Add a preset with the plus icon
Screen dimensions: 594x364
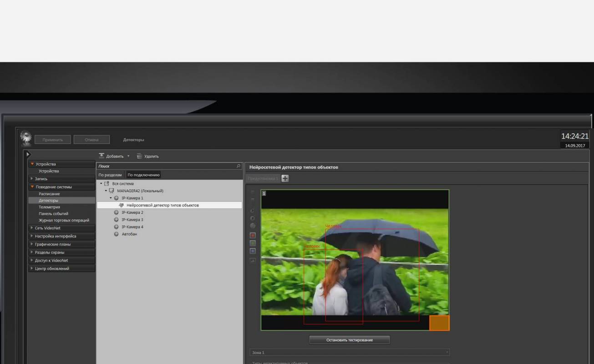pos(285,178)
